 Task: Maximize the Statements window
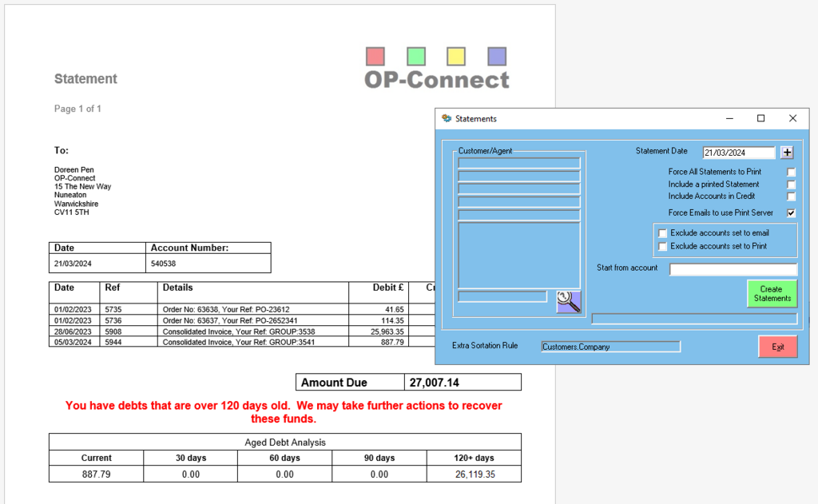pyautogui.click(x=761, y=118)
